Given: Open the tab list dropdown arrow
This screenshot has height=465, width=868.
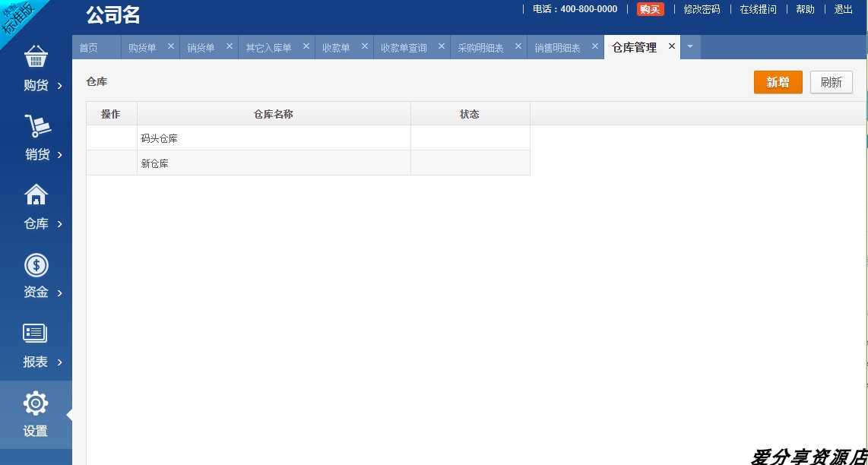Looking at the screenshot, I should click(x=690, y=47).
